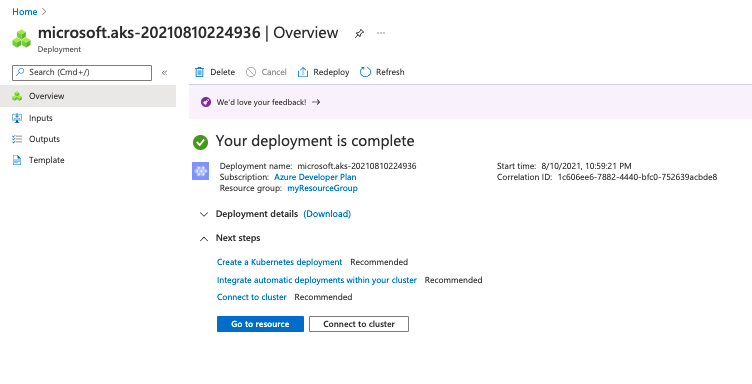Image resolution: width=752 pixels, height=384 pixels.
Task: Click the green cubes deployment icon in header
Action: point(22,39)
